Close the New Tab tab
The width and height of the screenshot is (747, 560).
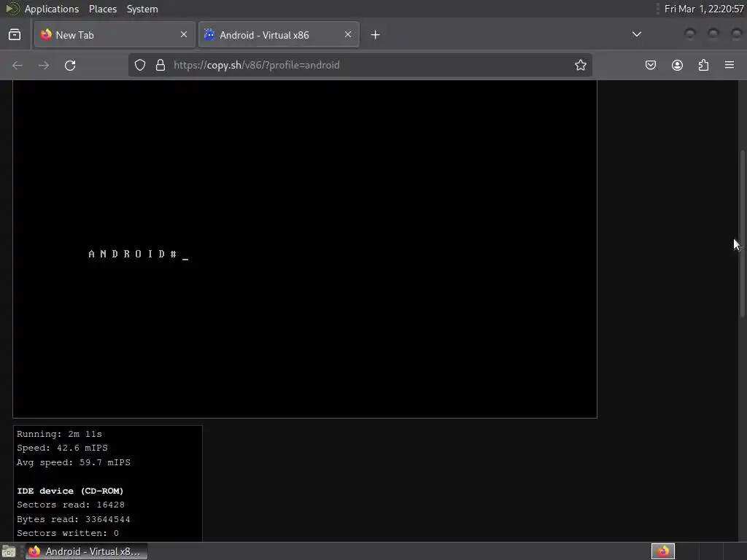pos(183,34)
